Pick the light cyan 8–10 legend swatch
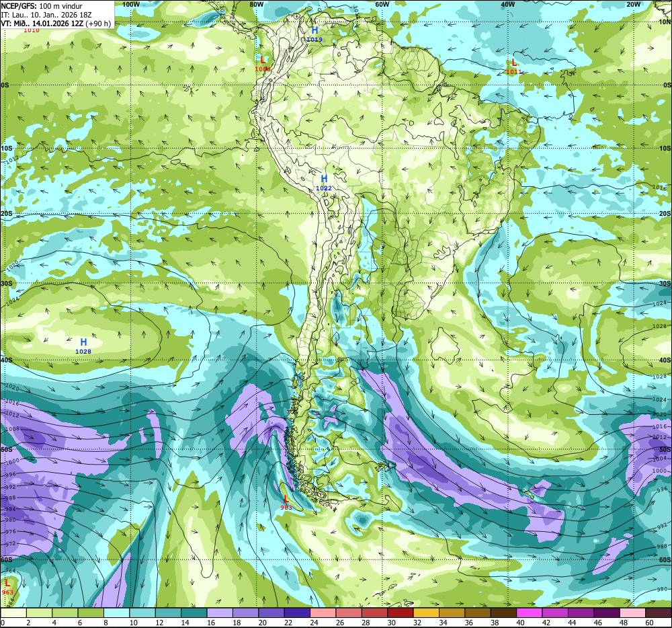Image resolution: width=672 pixels, height=628 pixels. [116, 613]
